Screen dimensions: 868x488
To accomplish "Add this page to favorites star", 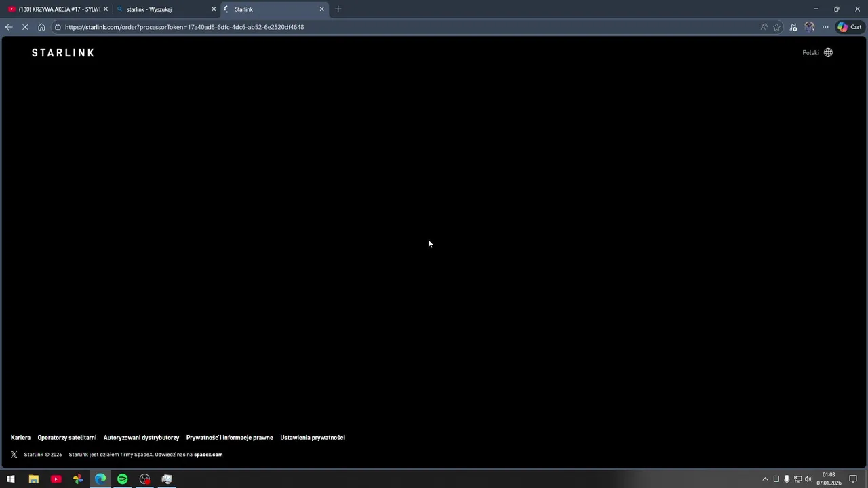I will click(x=777, y=27).
